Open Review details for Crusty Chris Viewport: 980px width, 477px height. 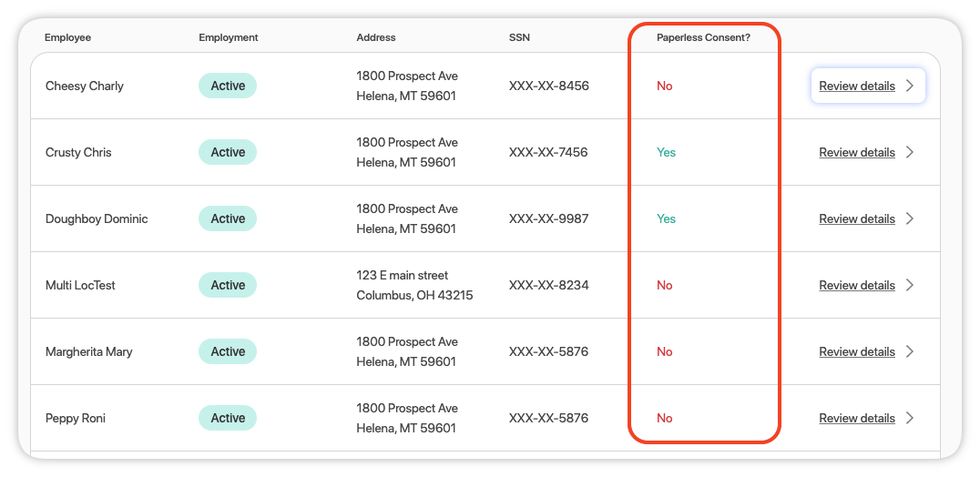click(x=856, y=153)
